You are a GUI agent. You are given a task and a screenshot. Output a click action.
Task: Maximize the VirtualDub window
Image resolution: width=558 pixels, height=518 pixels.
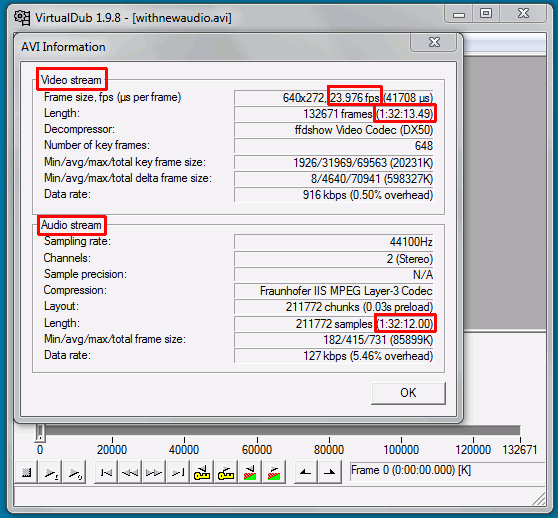[486, 14]
